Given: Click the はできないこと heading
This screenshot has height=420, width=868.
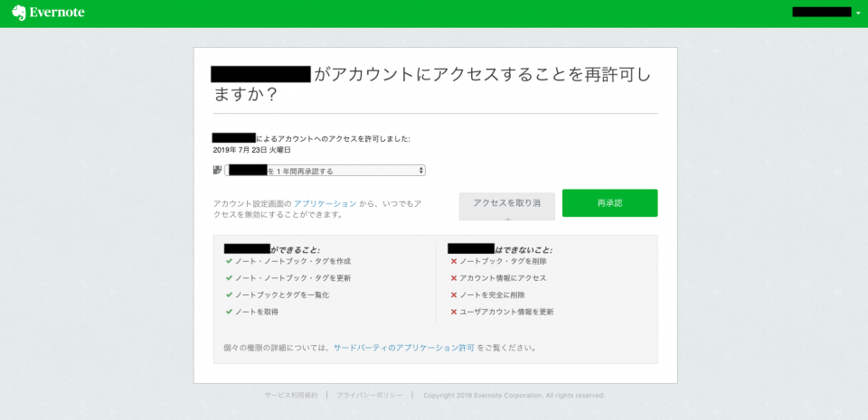Looking at the screenshot, I should tap(524, 250).
